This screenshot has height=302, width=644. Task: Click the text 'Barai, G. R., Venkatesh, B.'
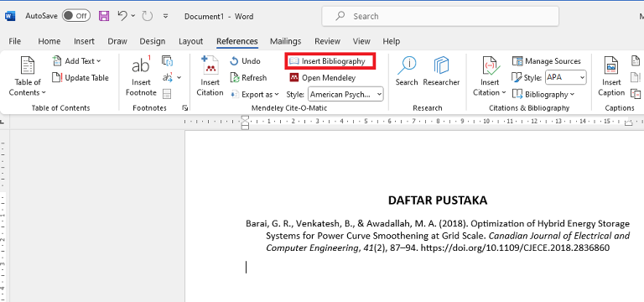pos(300,224)
